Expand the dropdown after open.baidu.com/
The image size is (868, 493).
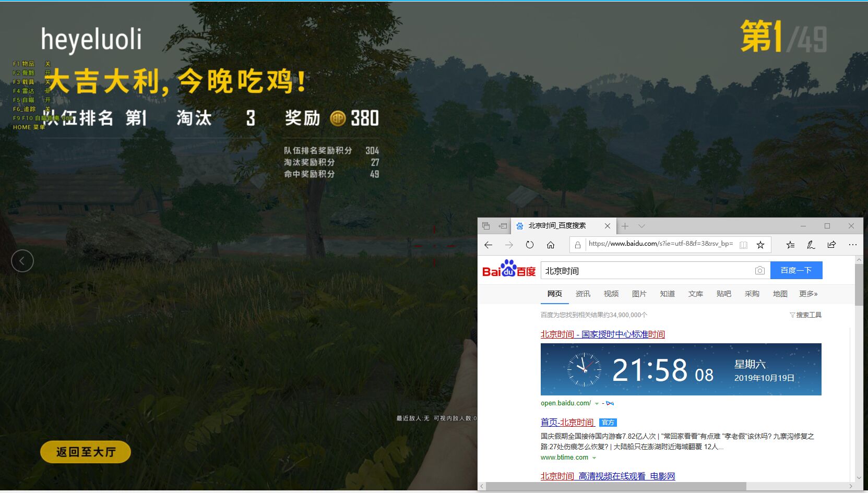(597, 404)
